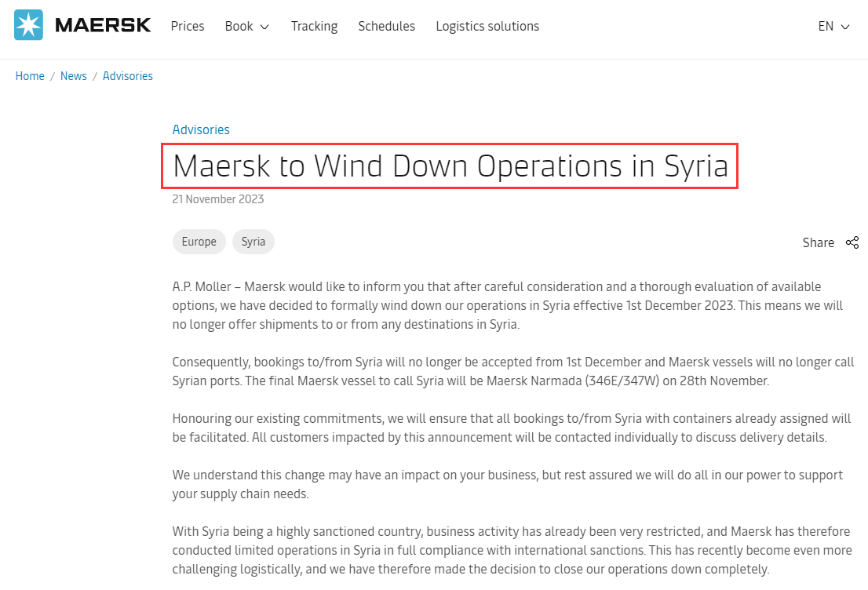Viewport: 868px width, 590px height.
Task: Click the News breadcrumb link
Action: tap(74, 76)
